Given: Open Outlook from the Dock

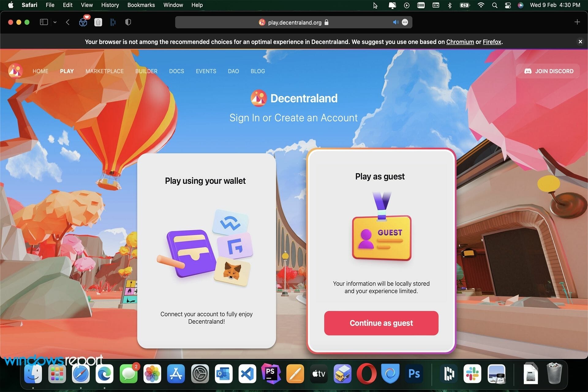Looking at the screenshot, I should (224, 374).
